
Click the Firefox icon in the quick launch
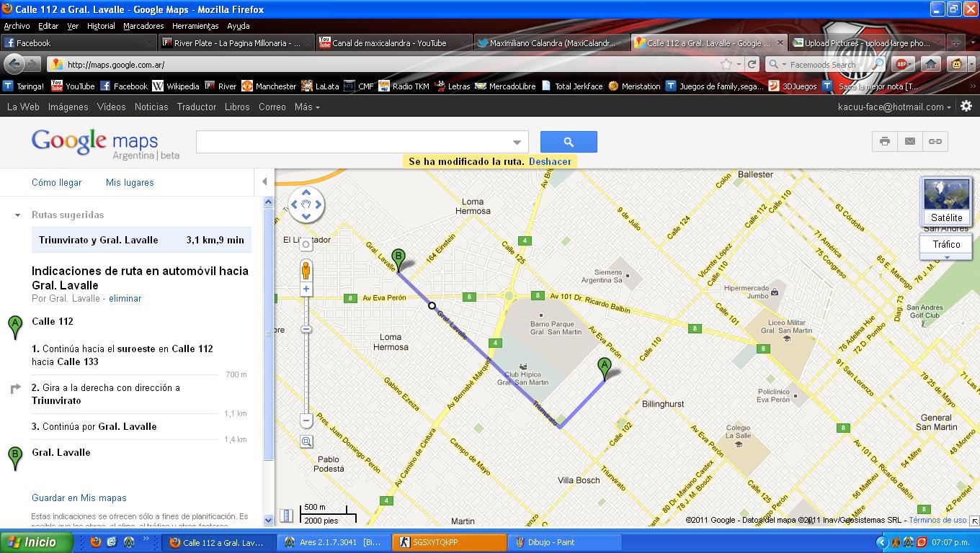[x=95, y=542]
